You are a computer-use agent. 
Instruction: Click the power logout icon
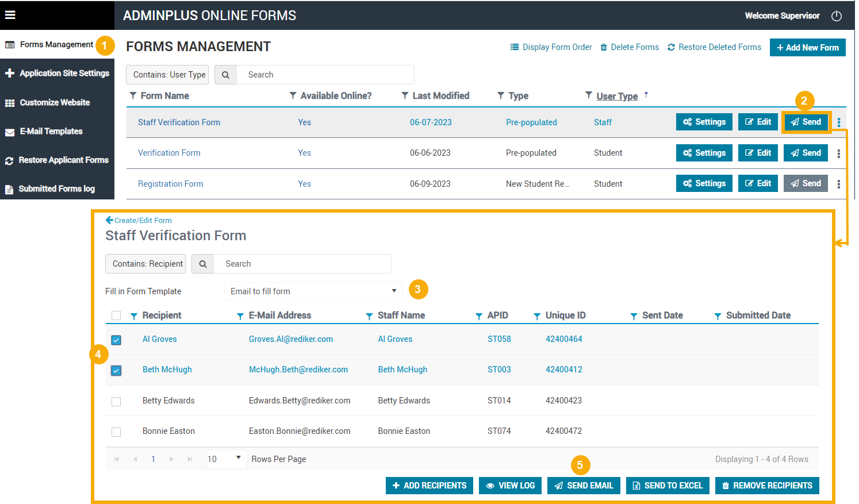837,16
